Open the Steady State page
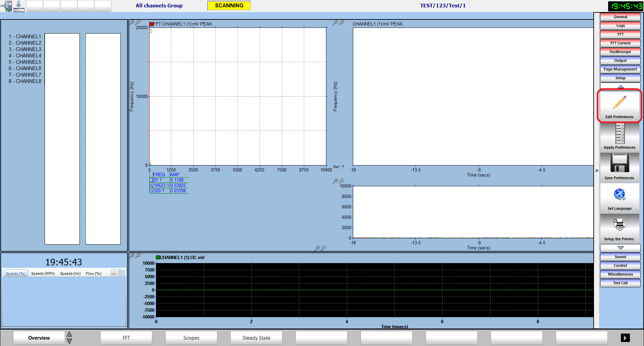Screen dimensions: 644x346 pos(256,338)
